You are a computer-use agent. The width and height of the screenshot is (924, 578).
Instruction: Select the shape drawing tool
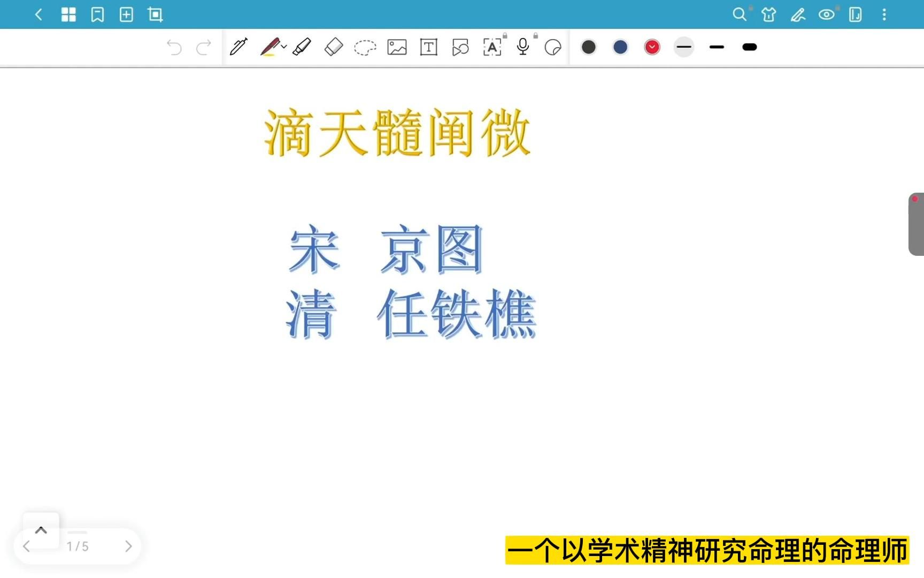point(460,47)
